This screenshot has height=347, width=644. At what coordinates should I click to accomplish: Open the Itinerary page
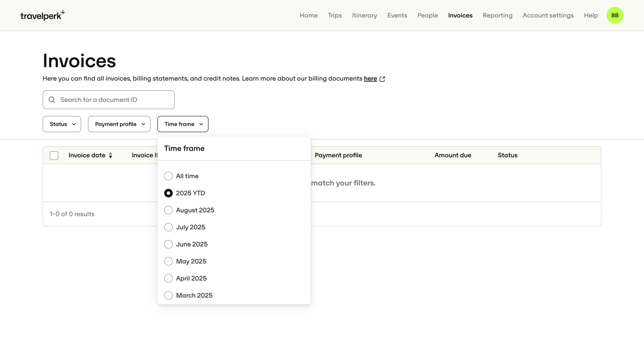point(365,15)
